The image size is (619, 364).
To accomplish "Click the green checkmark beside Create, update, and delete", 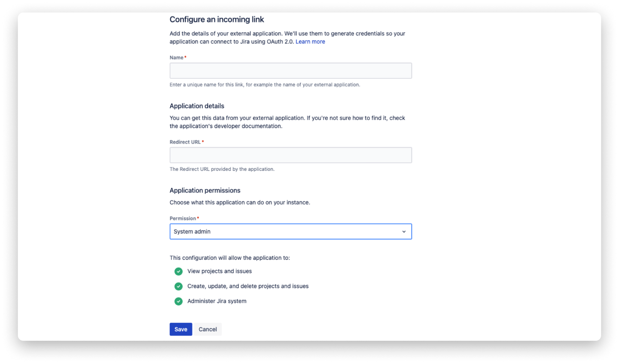I will 178,286.
